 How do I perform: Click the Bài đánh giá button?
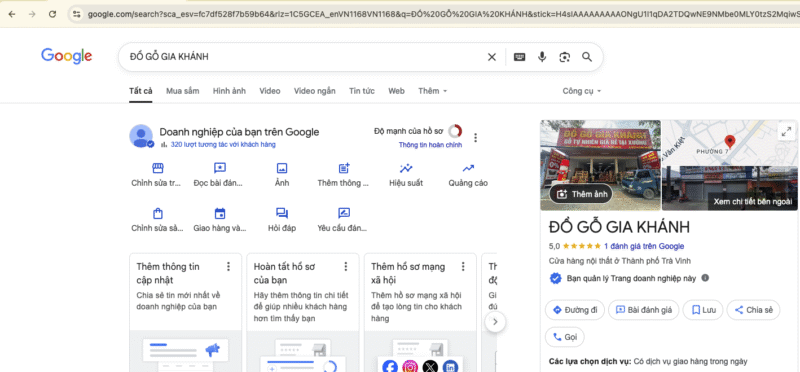pyautogui.click(x=643, y=310)
